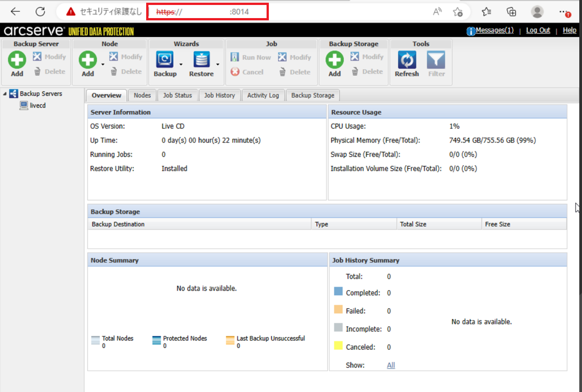Expand the Restore wizard dropdown arrow

[x=218, y=65]
